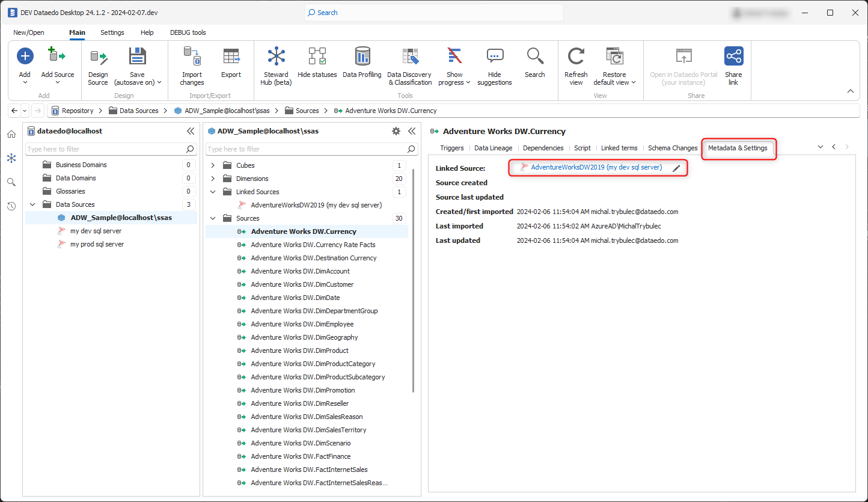Open the Linked terms tab

(619, 148)
